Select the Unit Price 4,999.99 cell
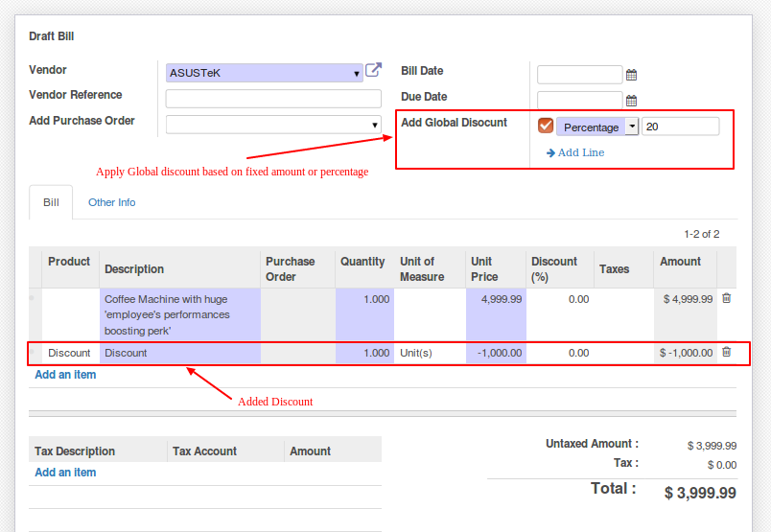Screen dimensions: 771x532 click(496, 299)
